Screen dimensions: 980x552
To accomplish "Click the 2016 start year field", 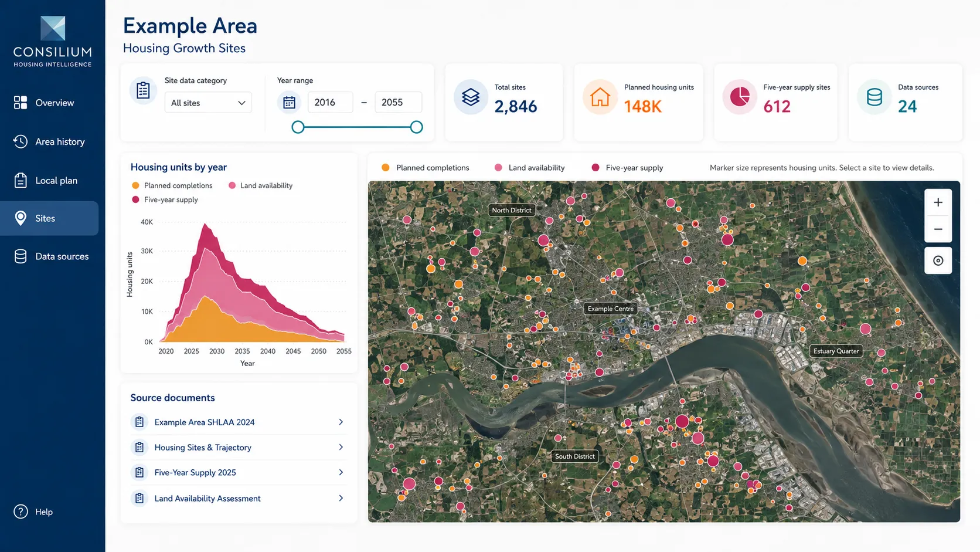I will pos(330,103).
